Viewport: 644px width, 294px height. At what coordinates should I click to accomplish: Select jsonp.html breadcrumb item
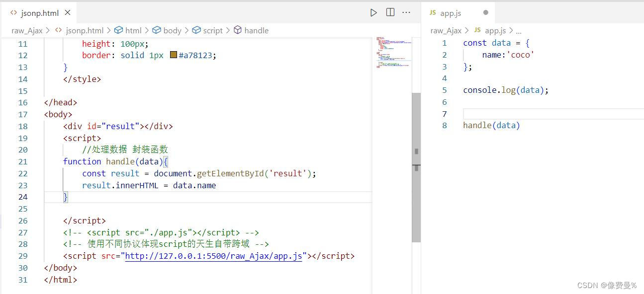(85, 30)
